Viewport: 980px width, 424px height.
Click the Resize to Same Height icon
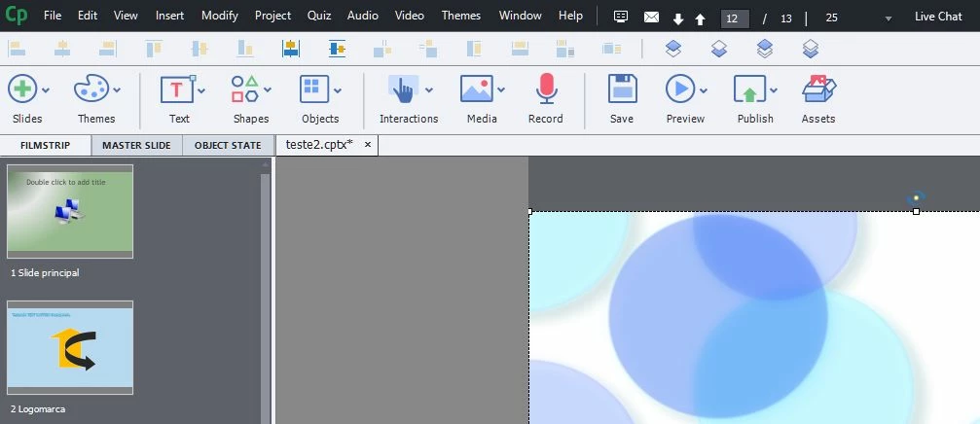(x=474, y=48)
